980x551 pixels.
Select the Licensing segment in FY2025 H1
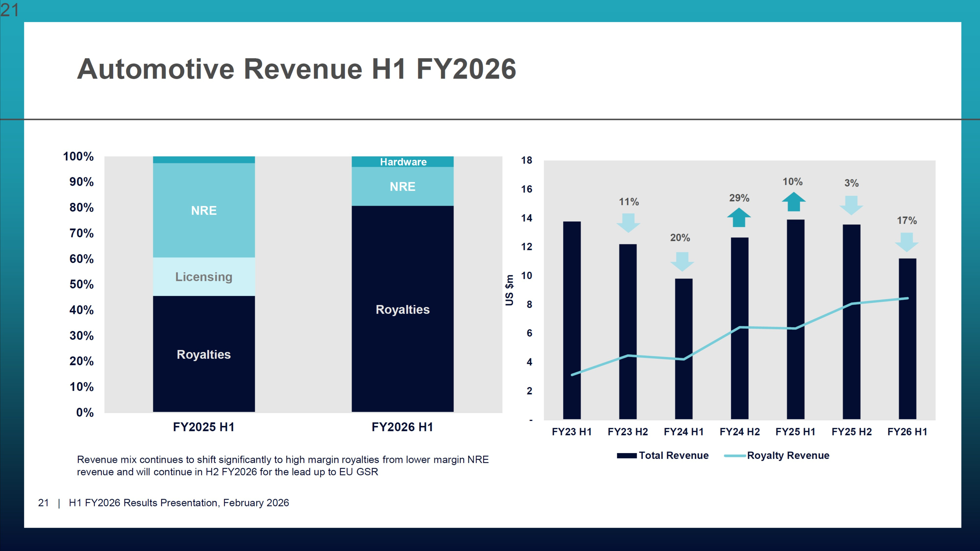click(204, 276)
